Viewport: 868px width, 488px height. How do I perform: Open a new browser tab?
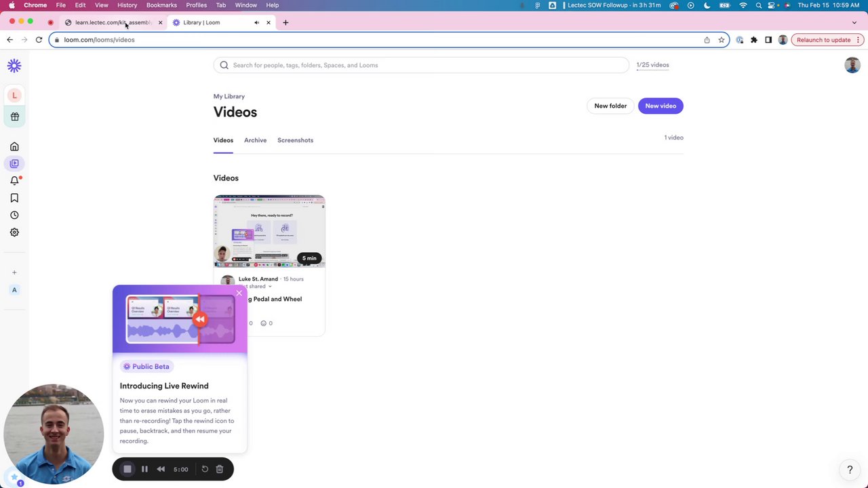(285, 22)
